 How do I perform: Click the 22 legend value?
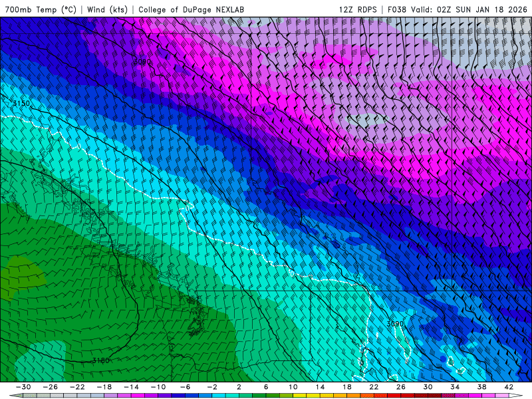tap(374, 387)
